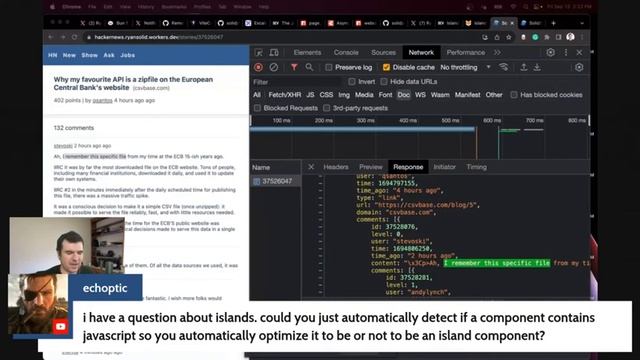Switch to the Sources tab

pos(383,53)
